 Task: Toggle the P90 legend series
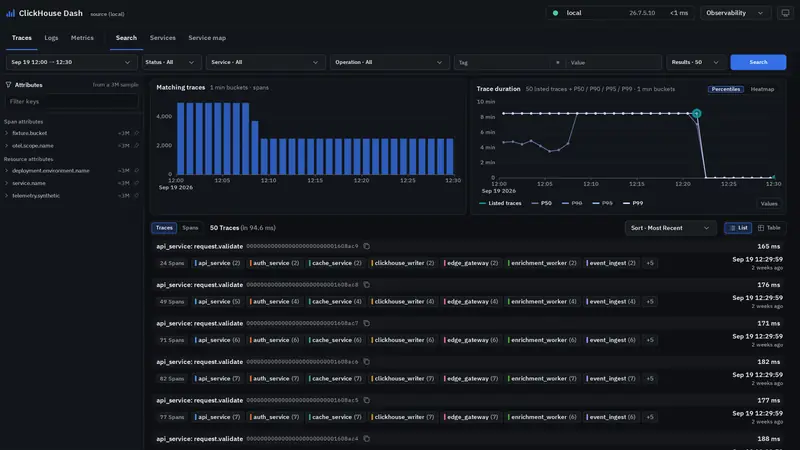(x=572, y=203)
